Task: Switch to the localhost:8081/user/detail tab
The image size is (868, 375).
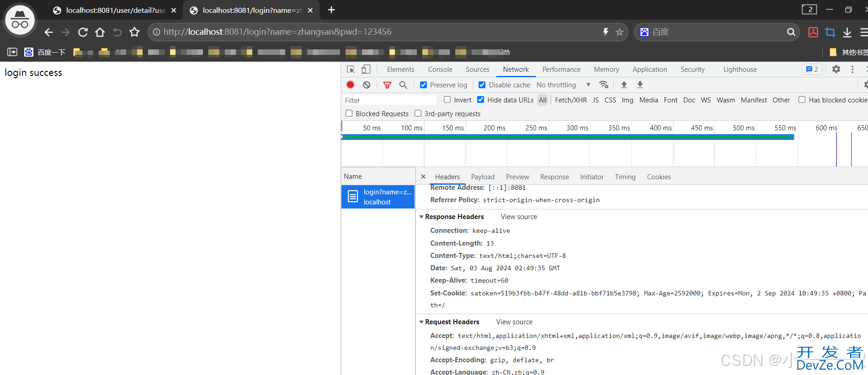Action: (x=114, y=10)
